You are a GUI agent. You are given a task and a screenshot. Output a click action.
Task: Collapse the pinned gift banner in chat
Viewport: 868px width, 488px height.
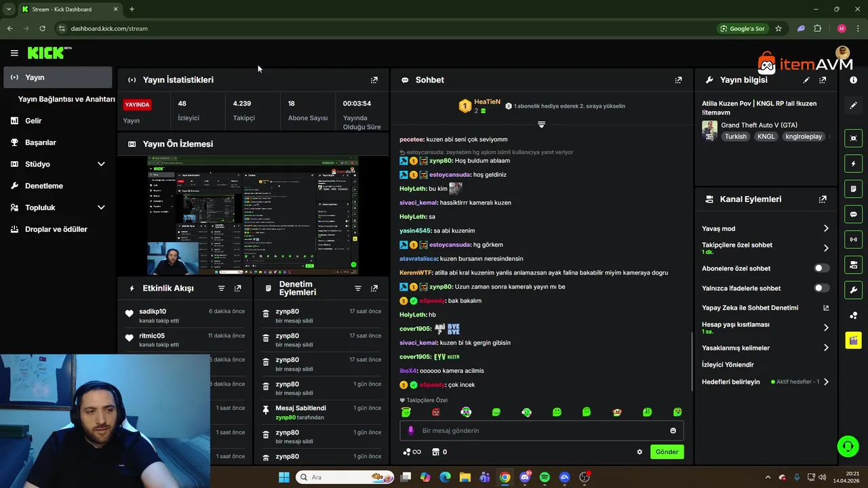541,125
